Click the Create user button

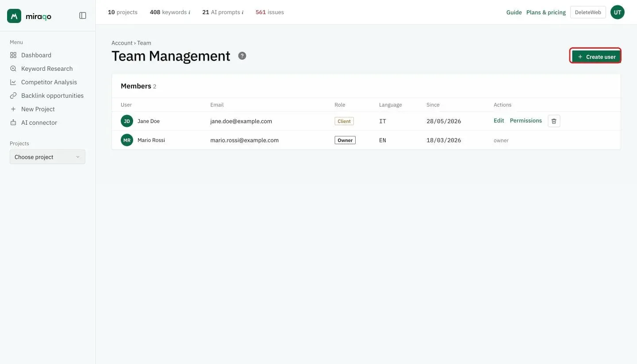coord(595,57)
